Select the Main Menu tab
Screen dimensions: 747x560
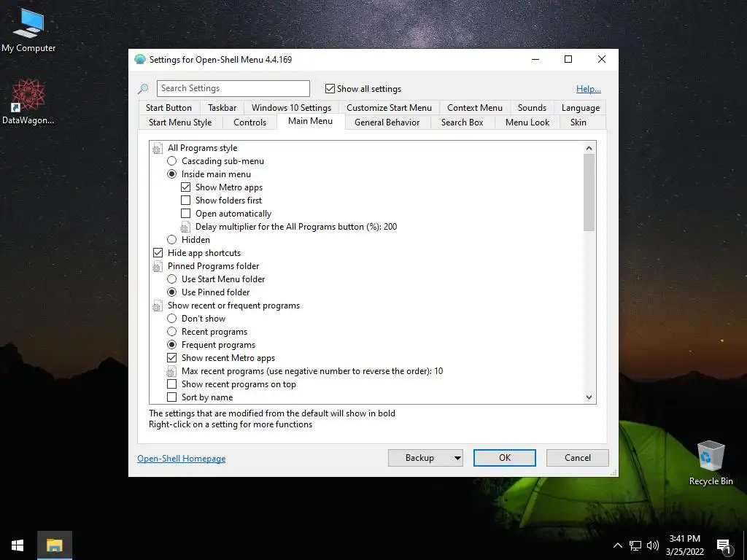pos(311,121)
